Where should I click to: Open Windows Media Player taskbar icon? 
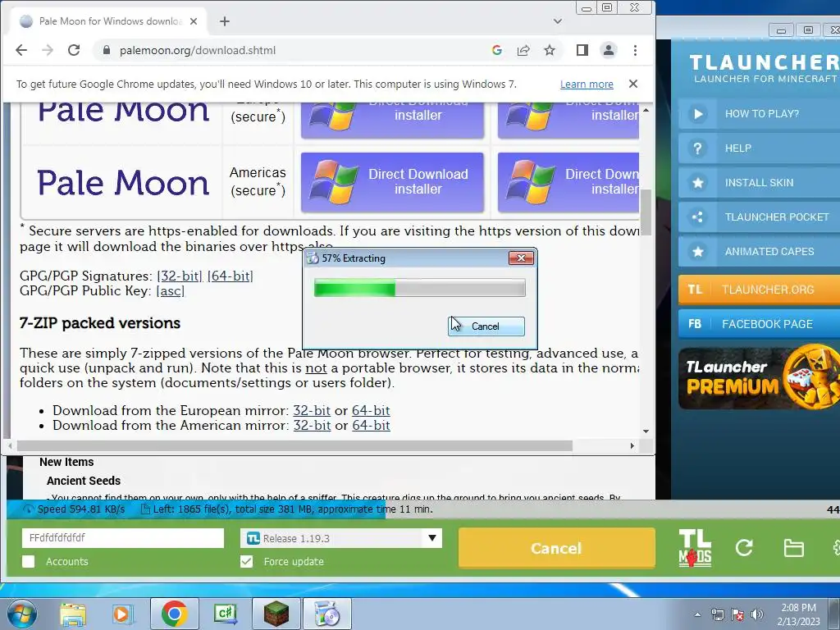tap(123, 614)
